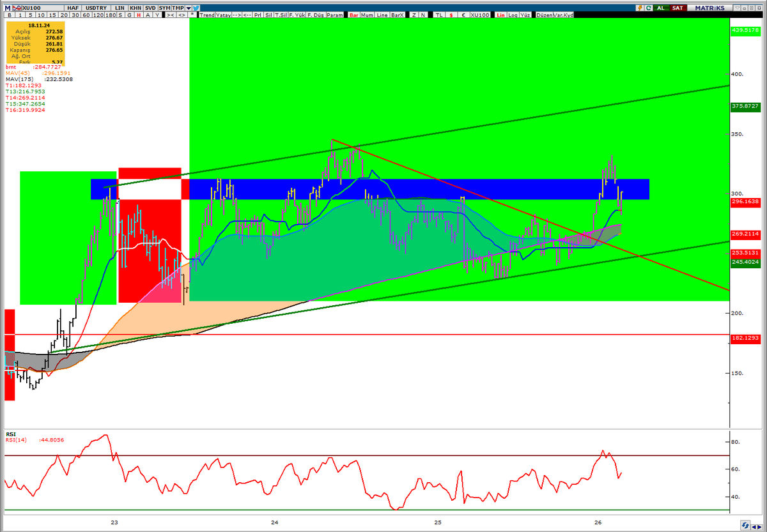Select the Log scale button
The height and width of the screenshot is (532, 767).
513,15
